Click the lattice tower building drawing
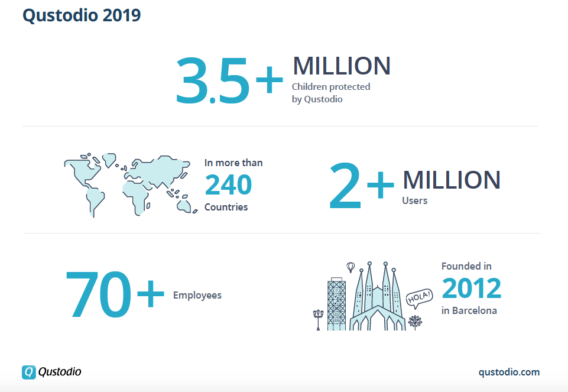This screenshot has width=568, height=392. click(336, 304)
